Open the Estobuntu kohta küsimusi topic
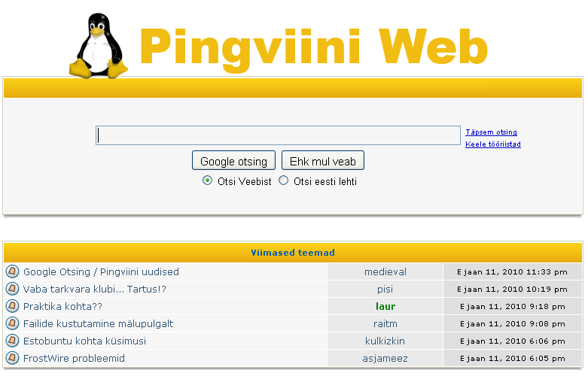The image size is (588, 376). pyautogui.click(x=84, y=341)
